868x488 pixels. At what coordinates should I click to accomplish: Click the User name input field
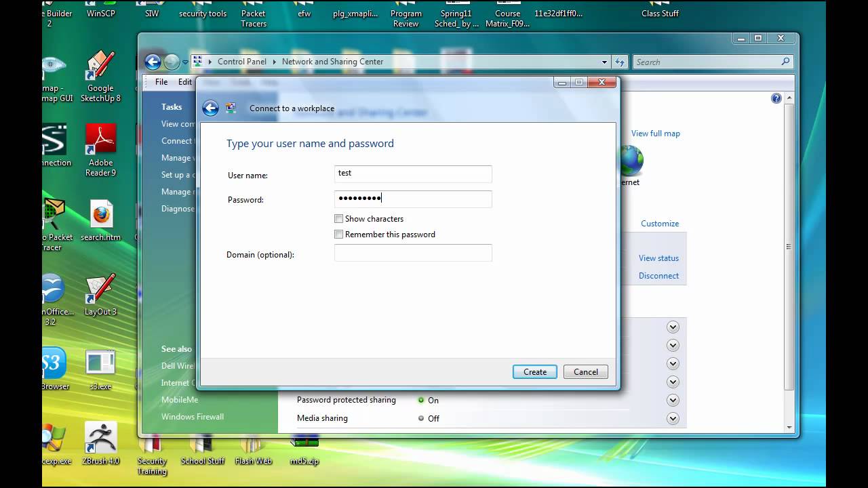413,174
